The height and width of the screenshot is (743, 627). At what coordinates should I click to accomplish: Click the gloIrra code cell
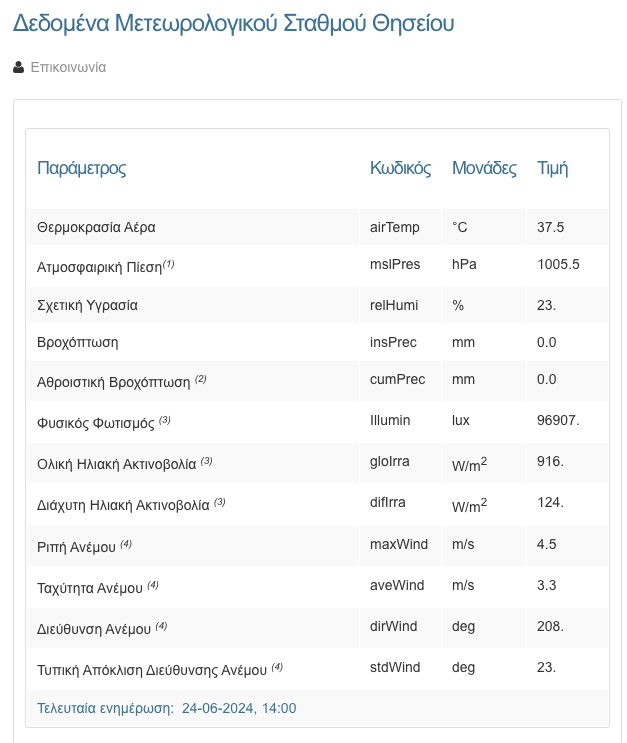tap(389, 461)
